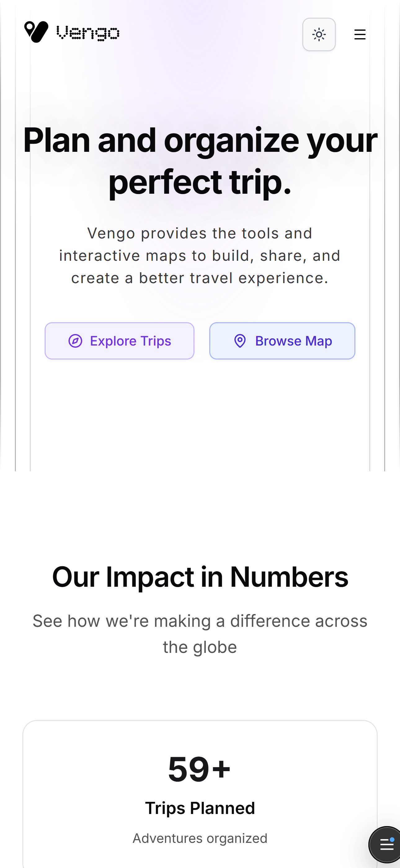Click the Vengo wordmark in header

coord(88,33)
